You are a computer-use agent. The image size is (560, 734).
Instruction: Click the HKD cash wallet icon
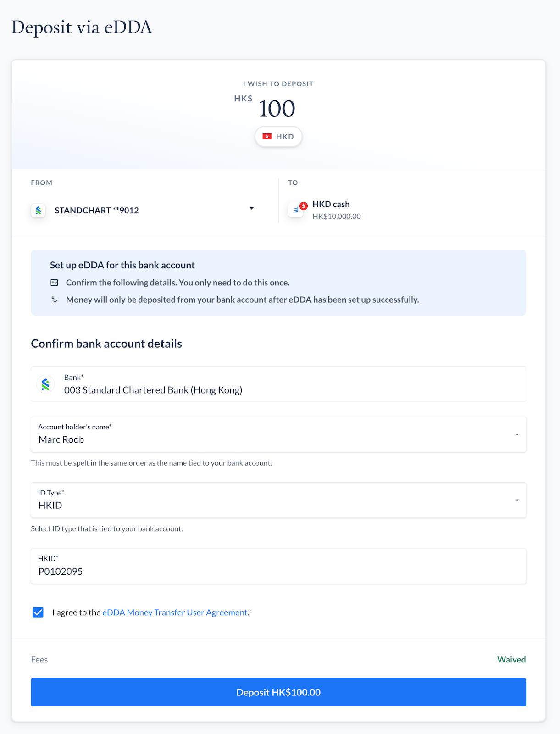coord(295,210)
